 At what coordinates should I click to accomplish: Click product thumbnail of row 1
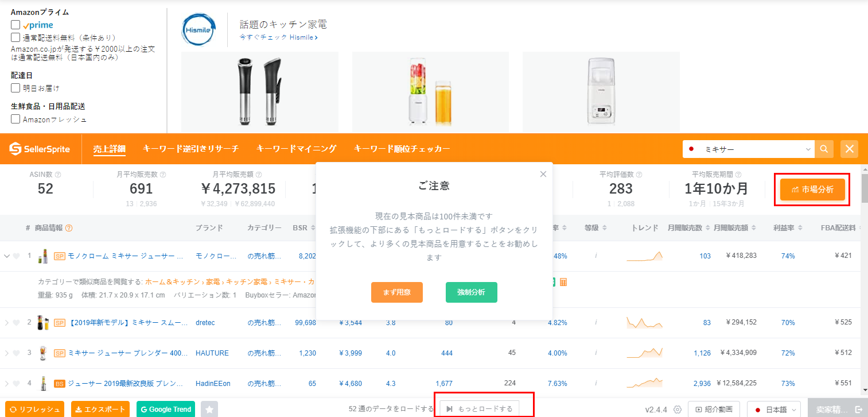(x=43, y=256)
